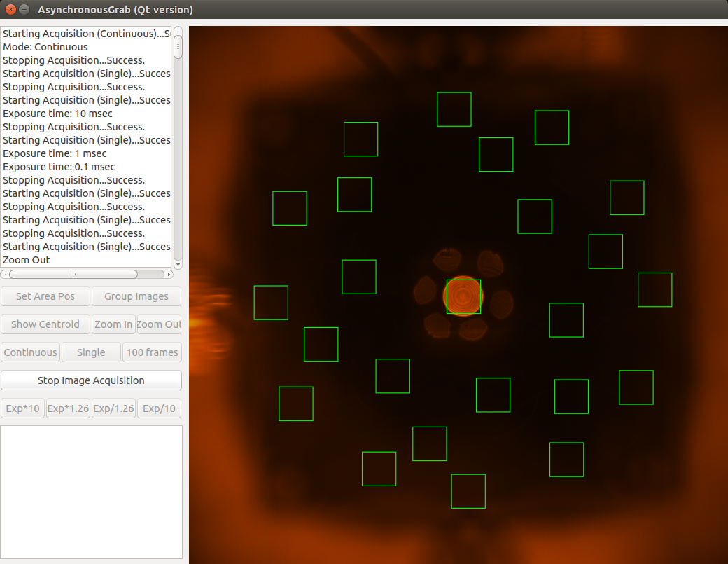Image resolution: width=728 pixels, height=564 pixels.
Task: Select the 'Exposure time: 0.1 msec' log entry
Action: (x=59, y=167)
